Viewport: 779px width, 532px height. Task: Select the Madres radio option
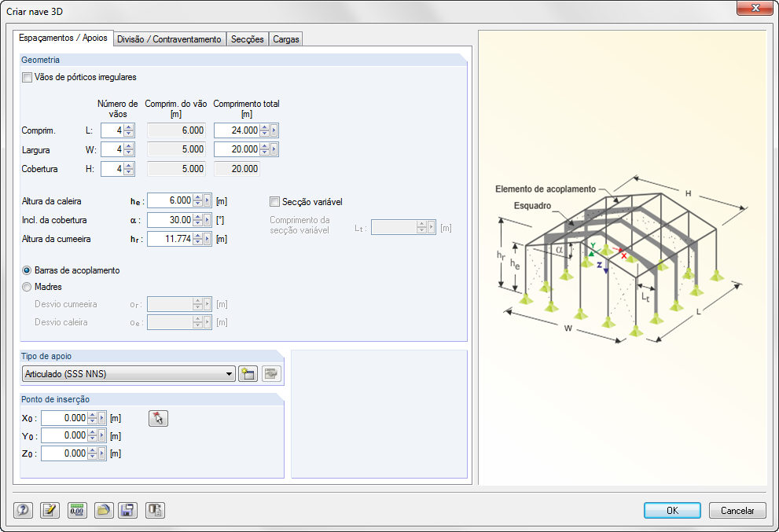click(27, 287)
